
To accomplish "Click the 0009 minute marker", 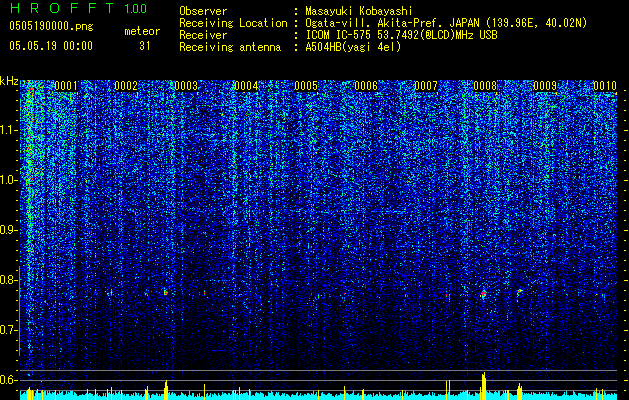I will [546, 86].
